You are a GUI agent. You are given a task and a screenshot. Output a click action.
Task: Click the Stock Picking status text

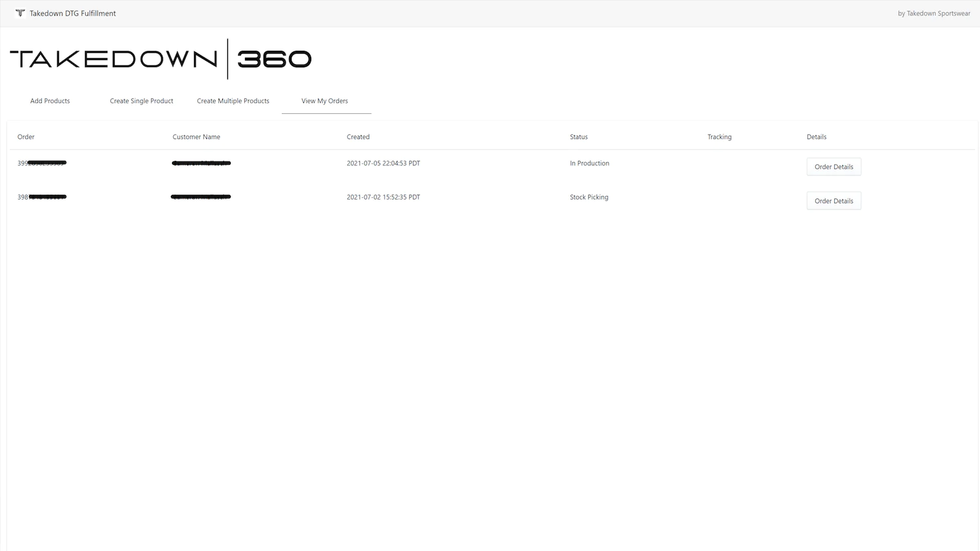pyautogui.click(x=589, y=197)
